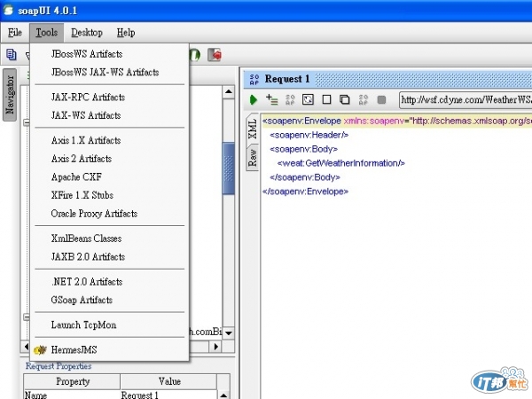Click the SOAP icon beside Request 1 title
The height and width of the screenshot is (399, 532).
pos(254,79)
